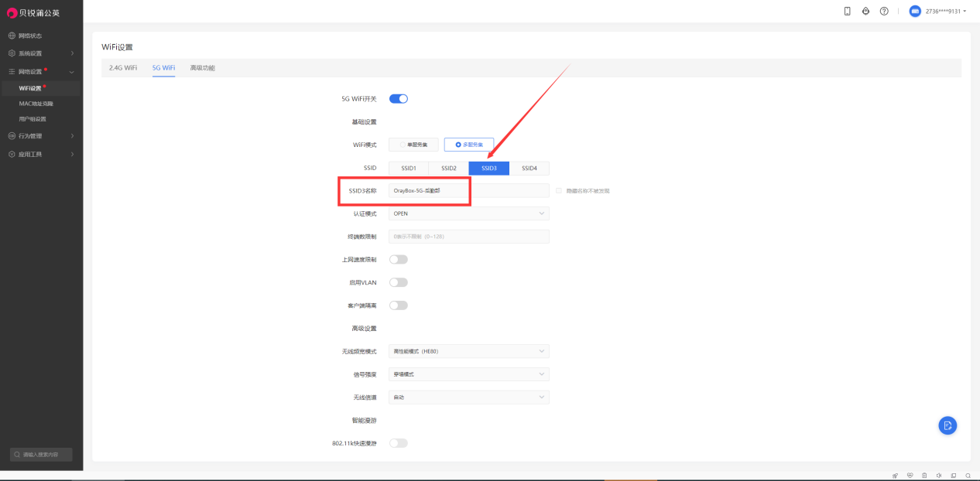This screenshot has width=980, height=481.
Task: Check the 隐藏名称不被发现 checkbox
Action: tap(559, 190)
